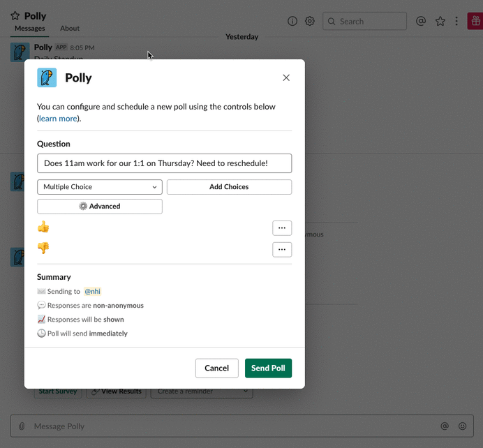Send the poll with Send Poll button

(x=268, y=368)
